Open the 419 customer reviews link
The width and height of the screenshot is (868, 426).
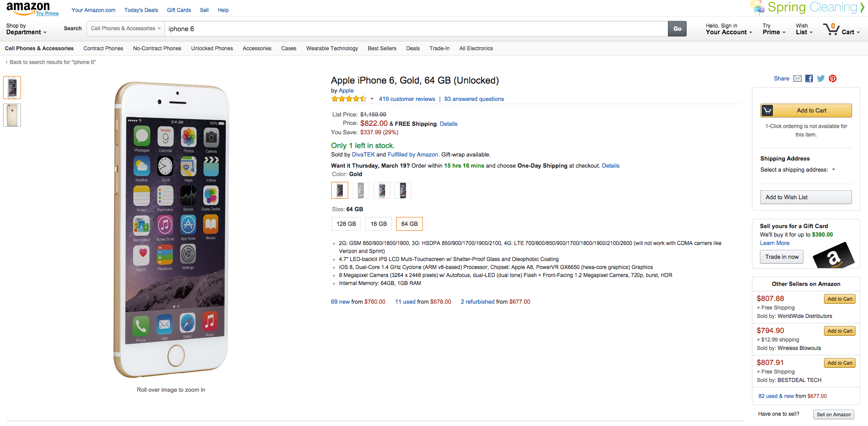tap(406, 99)
